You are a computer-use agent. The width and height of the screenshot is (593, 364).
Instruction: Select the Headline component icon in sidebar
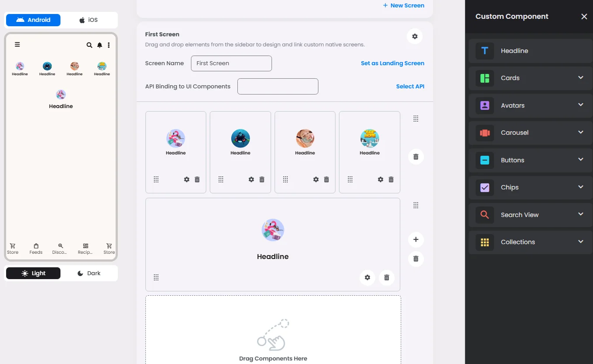pos(485,51)
